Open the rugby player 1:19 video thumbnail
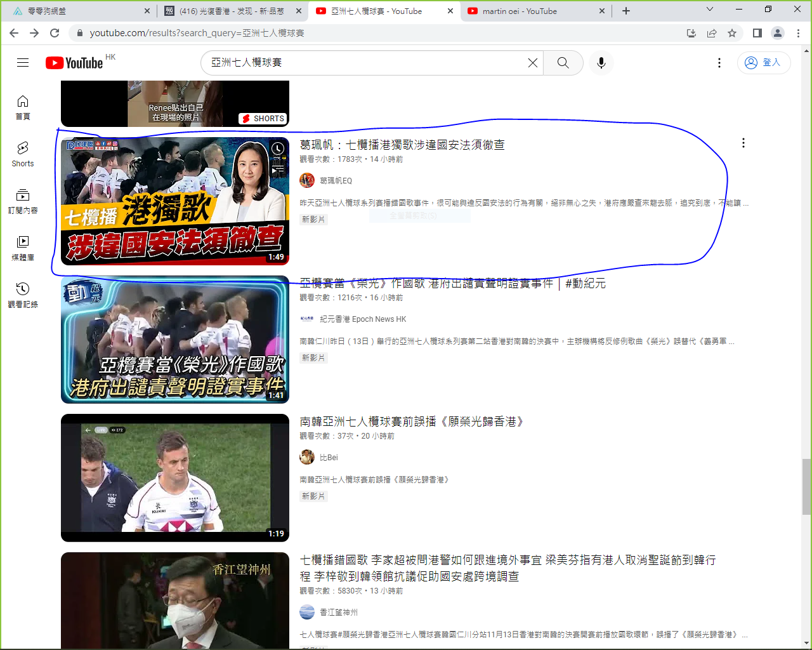 tap(175, 478)
